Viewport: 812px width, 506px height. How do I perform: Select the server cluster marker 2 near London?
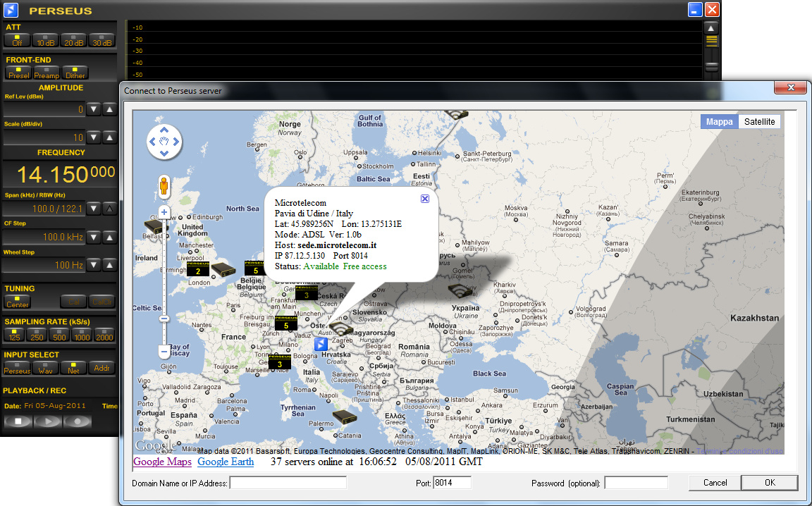pyautogui.click(x=197, y=269)
